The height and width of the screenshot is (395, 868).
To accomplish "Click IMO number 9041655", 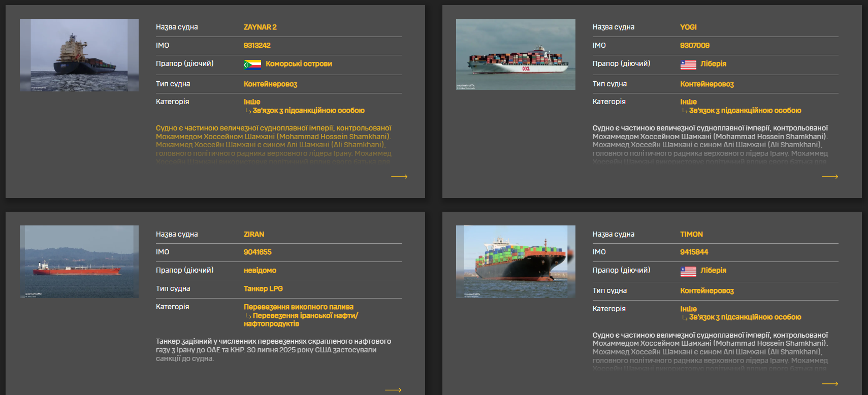I will point(258,252).
